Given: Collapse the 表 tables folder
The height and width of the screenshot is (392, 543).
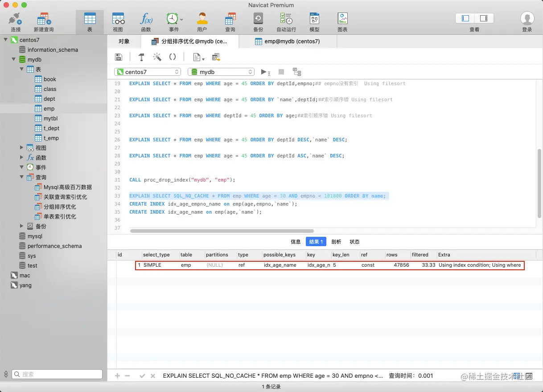Looking at the screenshot, I should pos(22,69).
